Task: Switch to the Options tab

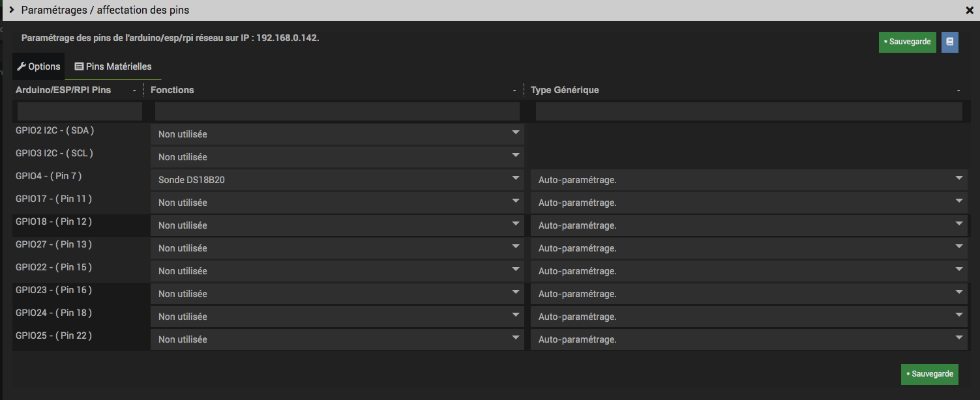Action: pos(38,66)
